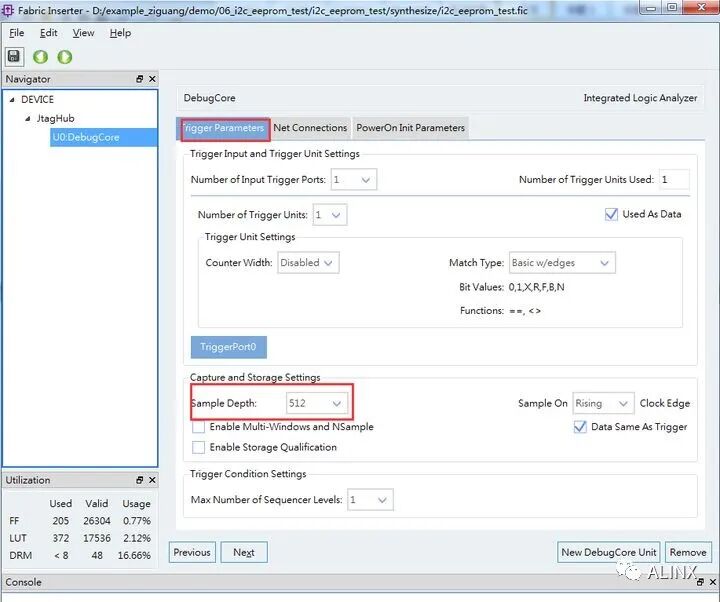Click the Save toolbar icon
Viewport: 720px width, 602px height.
[x=14, y=56]
